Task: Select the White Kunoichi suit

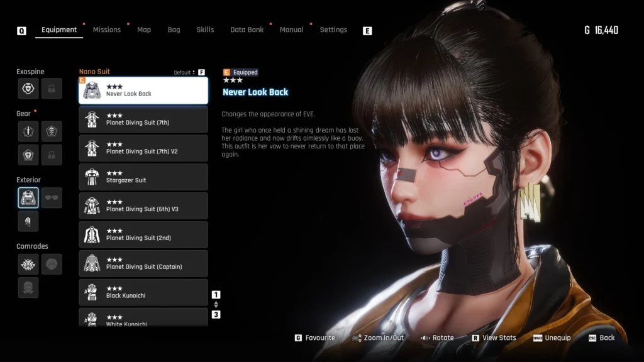Action: (x=143, y=317)
